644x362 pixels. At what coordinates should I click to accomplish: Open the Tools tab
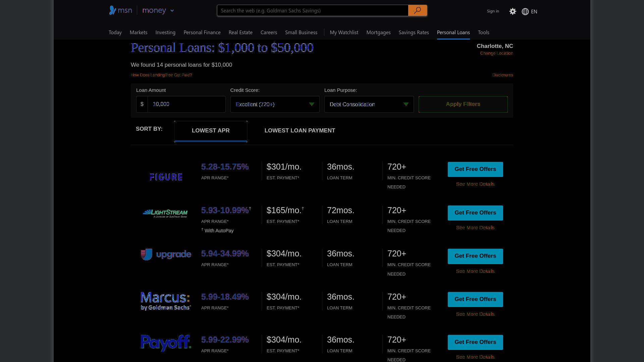click(483, 33)
